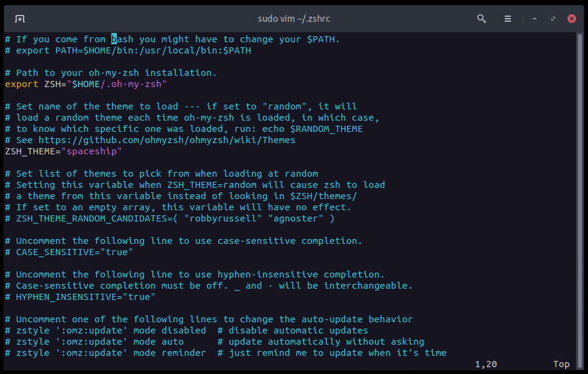Image resolution: width=588 pixels, height=374 pixels.
Task: Click the commented CASE_SENSITIVE true line
Action: [68, 251]
